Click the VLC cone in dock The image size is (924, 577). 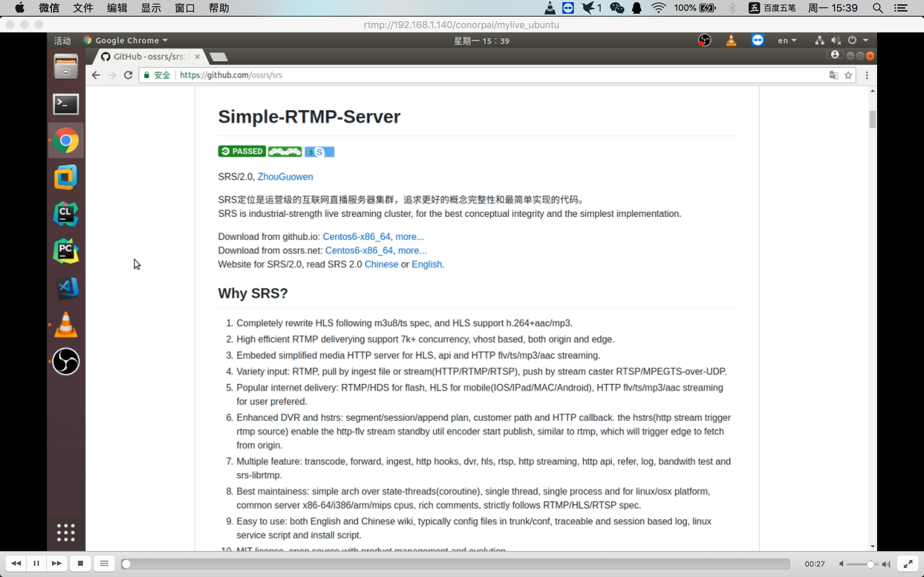tap(66, 324)
